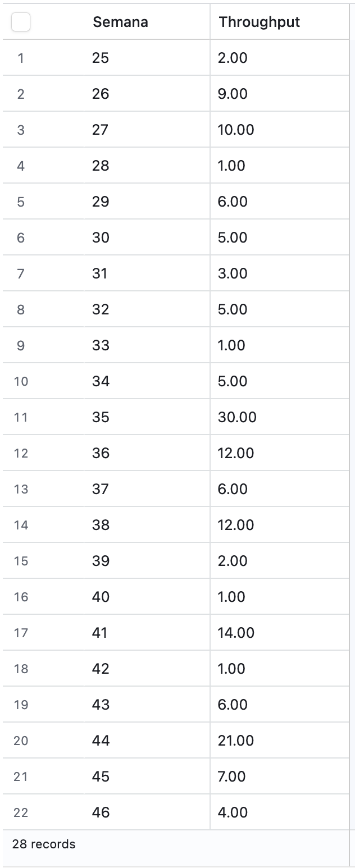
Task: Select row number 17
Action: tap(21, 633)
